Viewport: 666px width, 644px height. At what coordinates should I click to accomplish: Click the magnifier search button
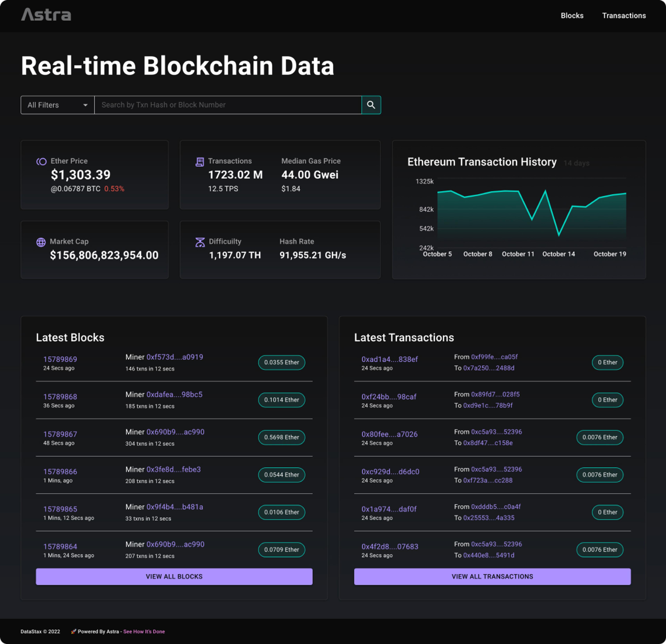[371, 105]
